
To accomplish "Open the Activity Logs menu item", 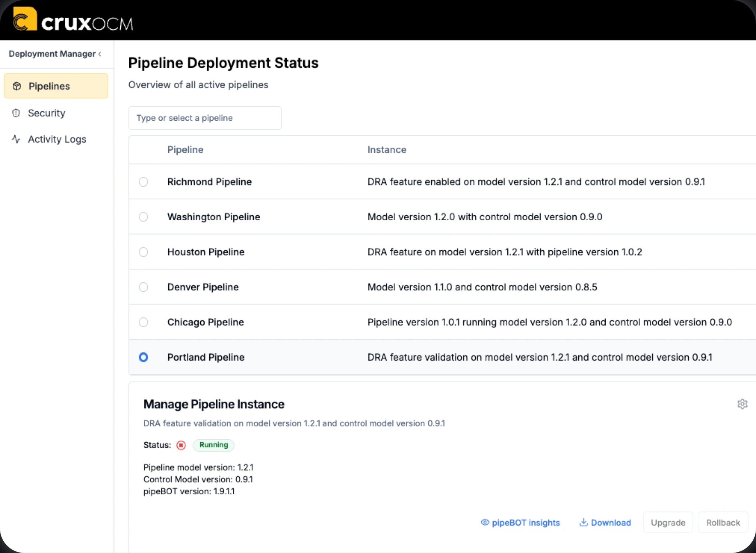I will click(56, 139).
